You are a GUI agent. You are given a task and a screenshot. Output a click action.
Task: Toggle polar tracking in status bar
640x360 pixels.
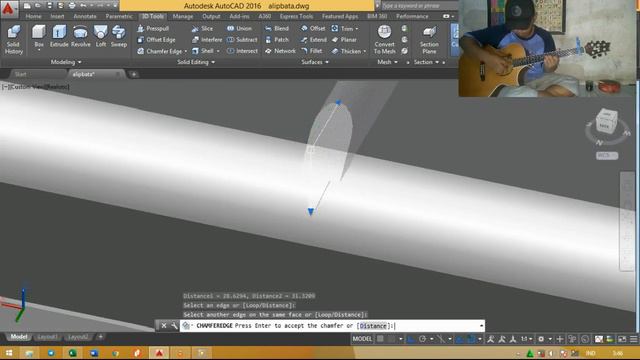pyautogui.click(x=422, y=339)
